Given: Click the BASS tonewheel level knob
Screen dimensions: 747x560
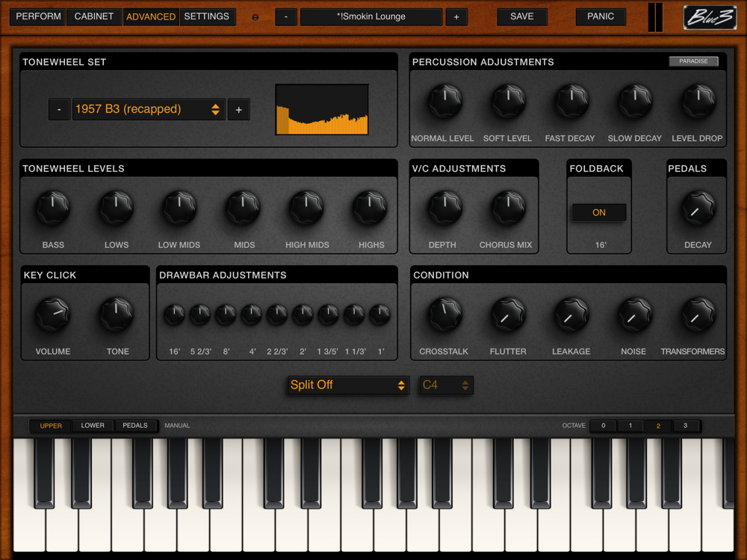Looking at the screenshot, I should coord(53,208).
